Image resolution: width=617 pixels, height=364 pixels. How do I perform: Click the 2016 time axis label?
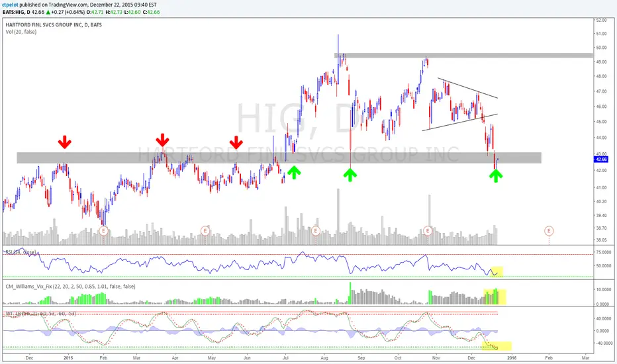(512, 358)
